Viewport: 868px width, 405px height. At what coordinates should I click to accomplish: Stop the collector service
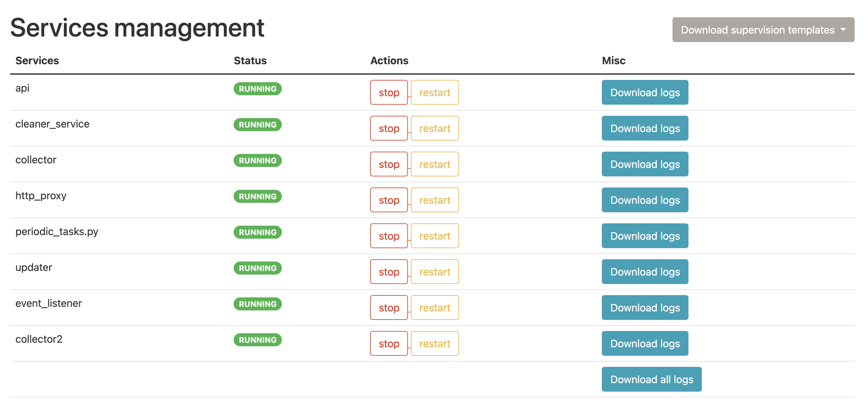coord(388,164)
